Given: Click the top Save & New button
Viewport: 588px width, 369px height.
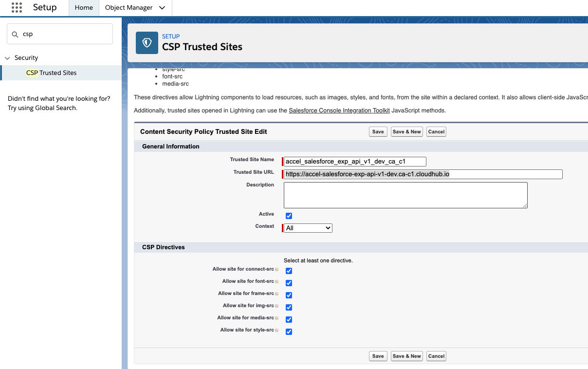Looking at the screenshot, I should click(x=407, y=131).
